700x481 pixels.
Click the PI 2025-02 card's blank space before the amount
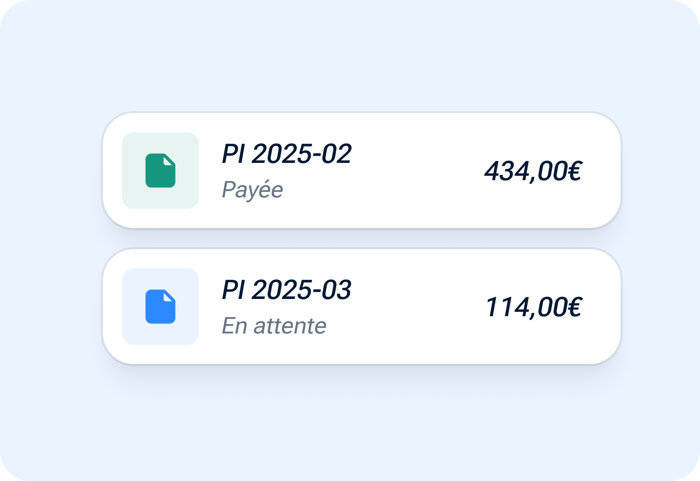pos(417,171)
